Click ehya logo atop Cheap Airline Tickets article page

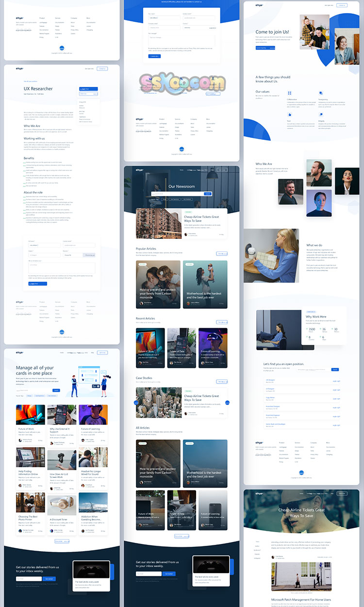260,493
